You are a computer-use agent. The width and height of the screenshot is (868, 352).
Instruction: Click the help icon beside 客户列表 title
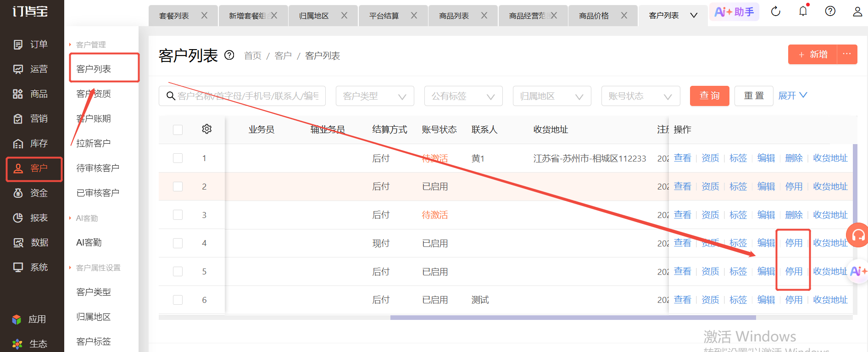click(x=229, y=56)
